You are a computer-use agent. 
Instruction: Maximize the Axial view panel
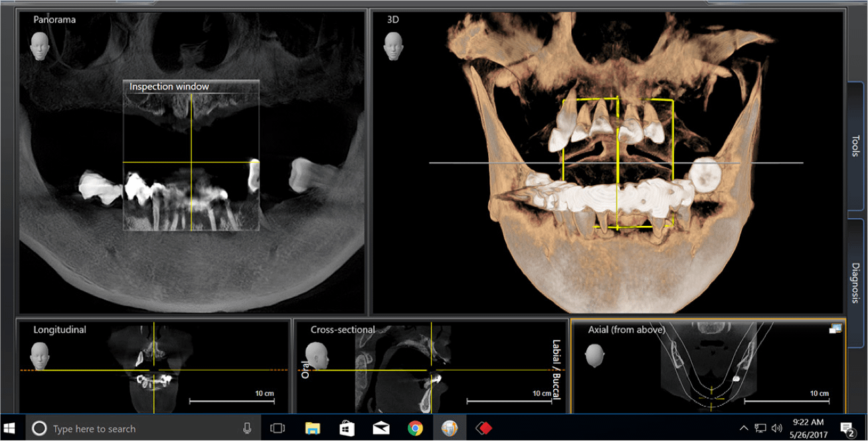click(x=835, y=329)
